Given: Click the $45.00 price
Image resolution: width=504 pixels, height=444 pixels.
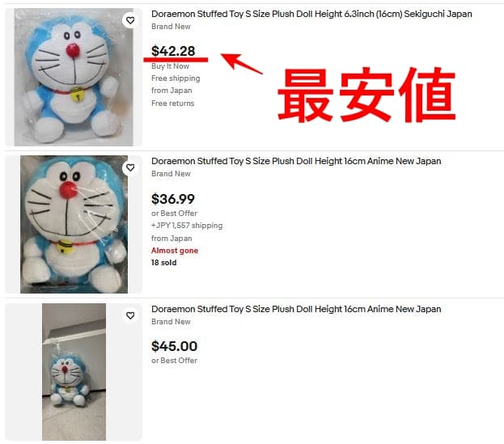Looking at the screenshot, I should pyautogui.click(x=174, y=346).
